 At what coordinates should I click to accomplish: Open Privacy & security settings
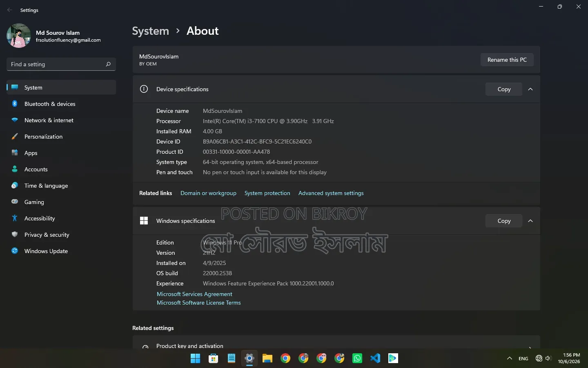pyautogui.click(x=61, y=235)
